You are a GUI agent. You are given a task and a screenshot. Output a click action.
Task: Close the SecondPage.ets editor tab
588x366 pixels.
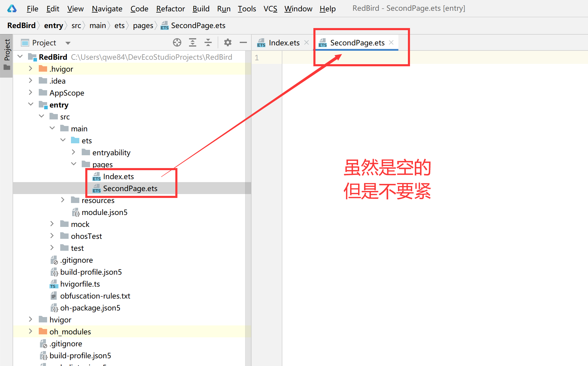(392, 43)
